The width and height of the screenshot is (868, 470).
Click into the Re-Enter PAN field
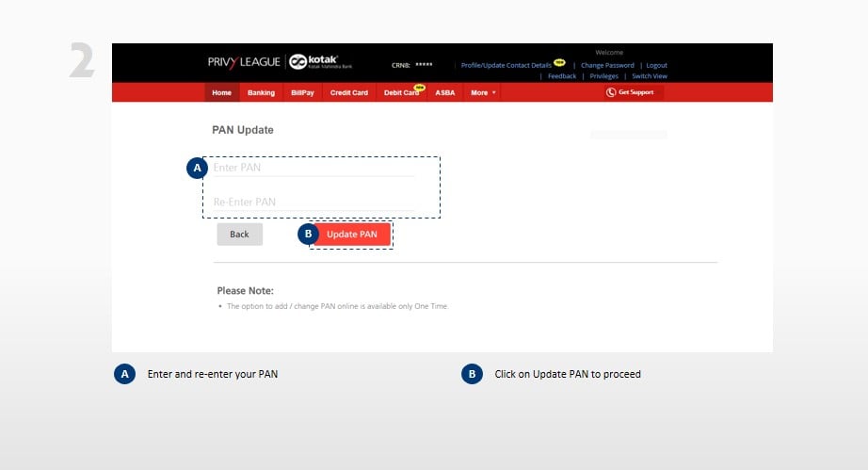pyautogui.click(x=313, y=202)
